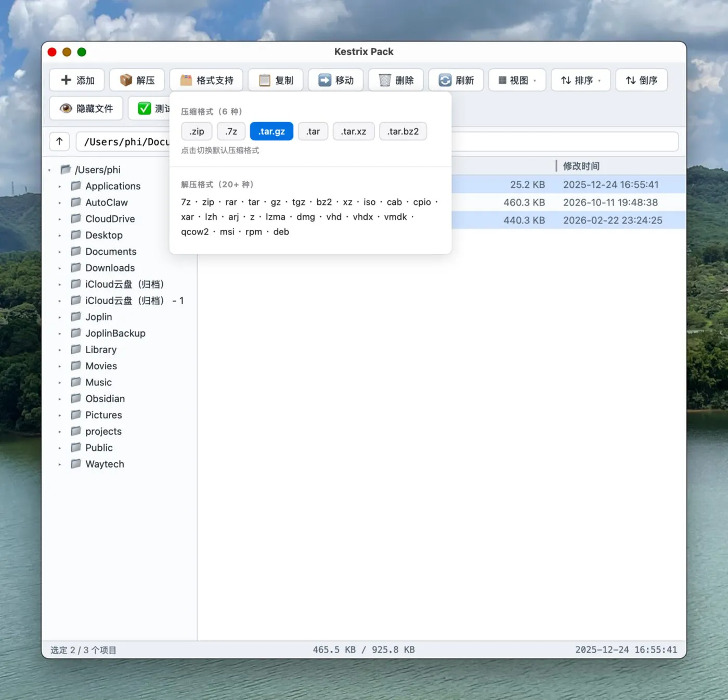Viewport: 728px width, 700px height.
Task: Click the row modified 2026-02-22 23:24:25
Action: (x=441, y=220)
